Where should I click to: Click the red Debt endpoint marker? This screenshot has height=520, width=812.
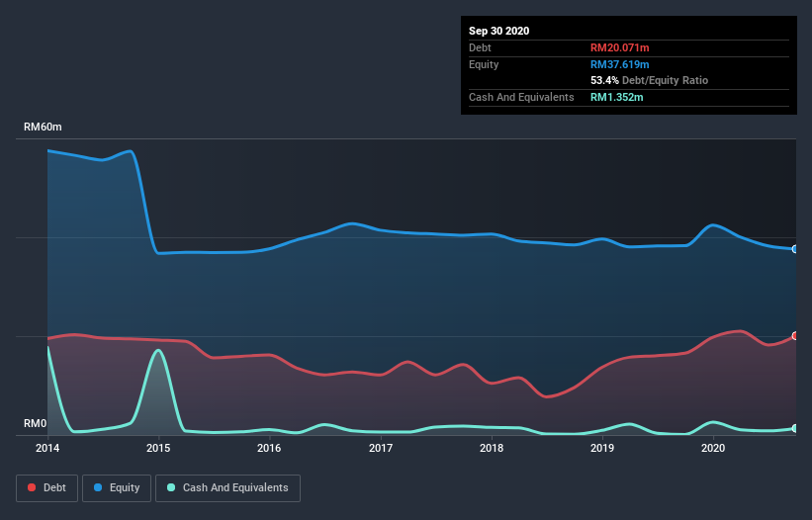point(795,336)
